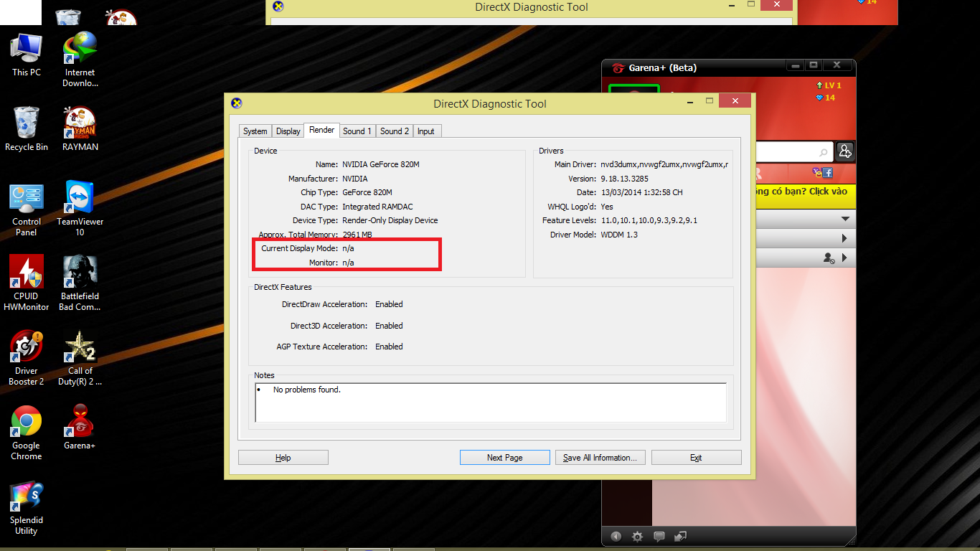The width and height of the screenshot is (980, 551).
Task: Open the Sound 1 tab
Action: point(357,131)
